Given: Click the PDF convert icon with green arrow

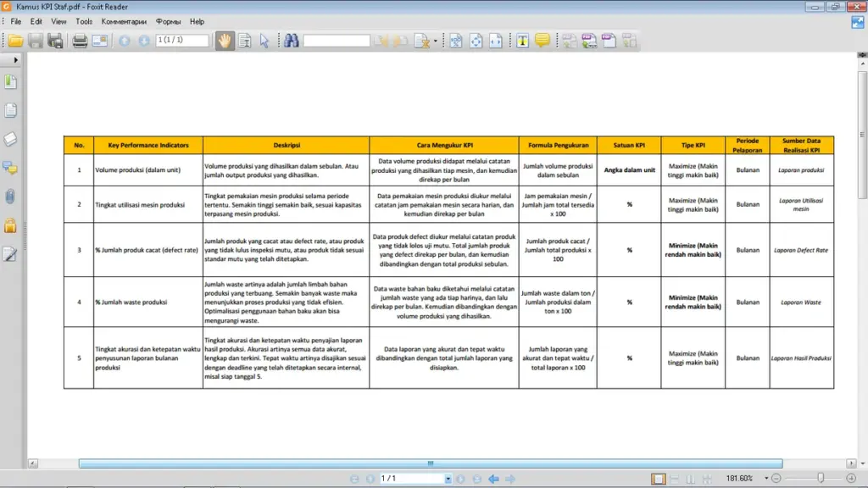Looking at the screenshot, I should [589, 41].
